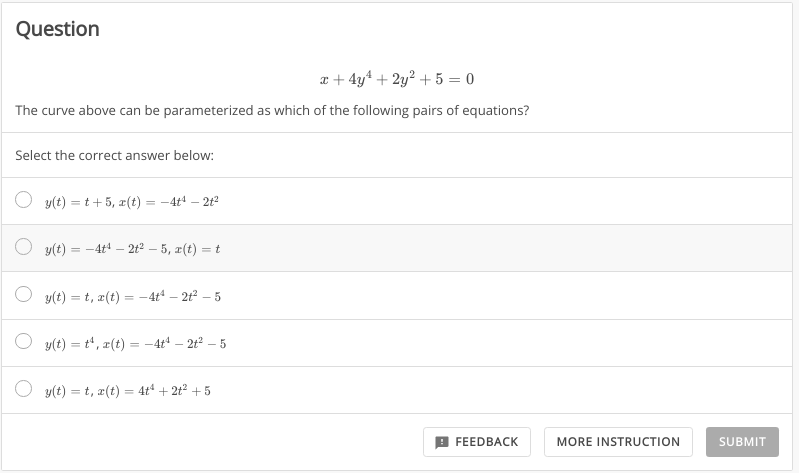The width and height of the screenshot is (799, 473).
Task: Choose radio for y(t) = −4t⁴ − 2t² − 5, x(t) = t
Action: point(24,247)
